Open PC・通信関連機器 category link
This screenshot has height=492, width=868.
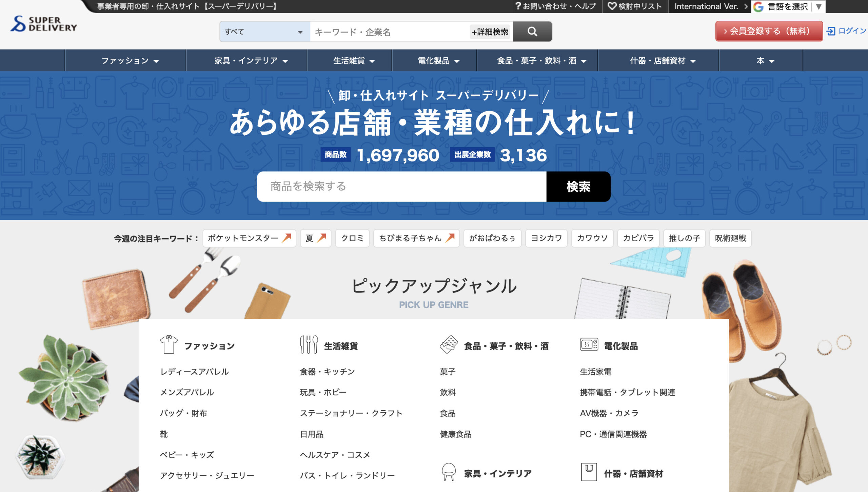click(613, 434)
